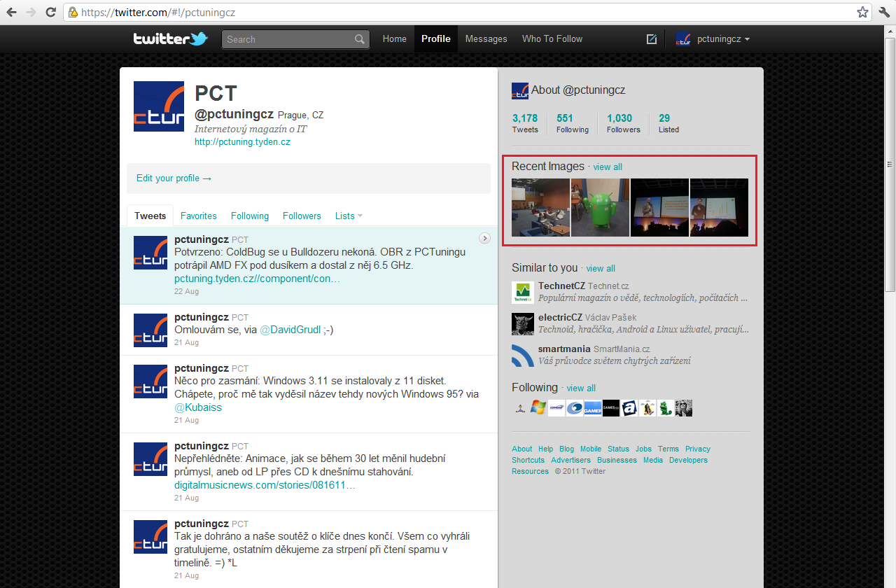
Task: Open the Home menu item
Action: coord(394,39)
